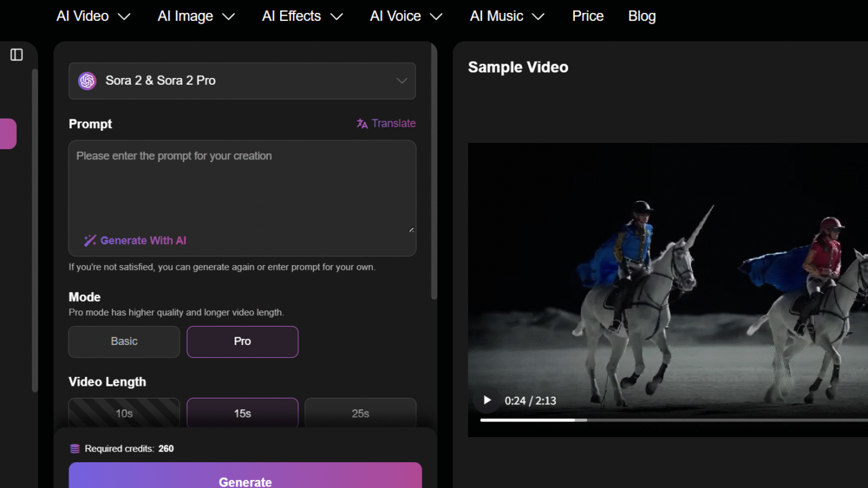
Task: Select the pink item in the left sidebar
Action: (8, 134)
